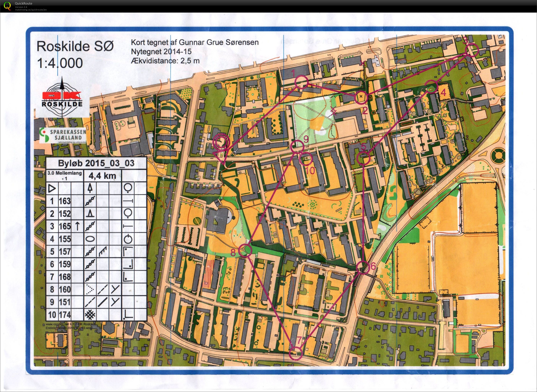This screenshot has height=392, width=537.
Task: Select control circle 5 on the map
Action: tap(364, 158)
